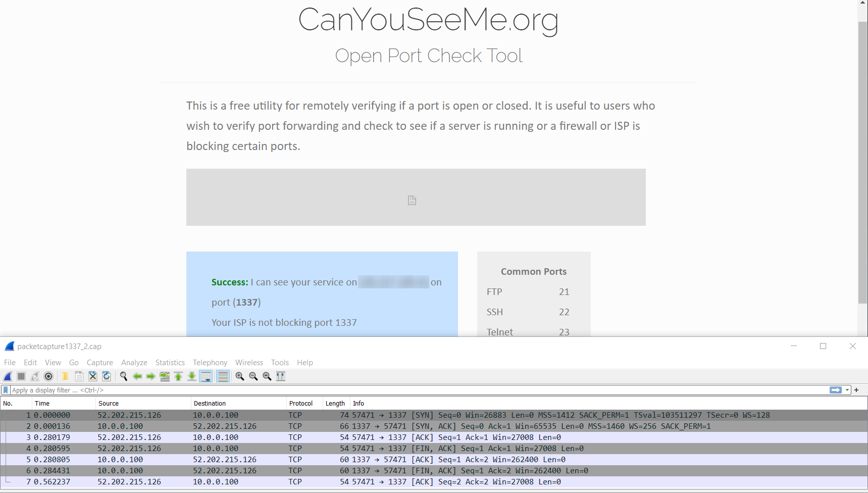
Task: Select packet 1 with the SYN flag
Action: [434, 415]
